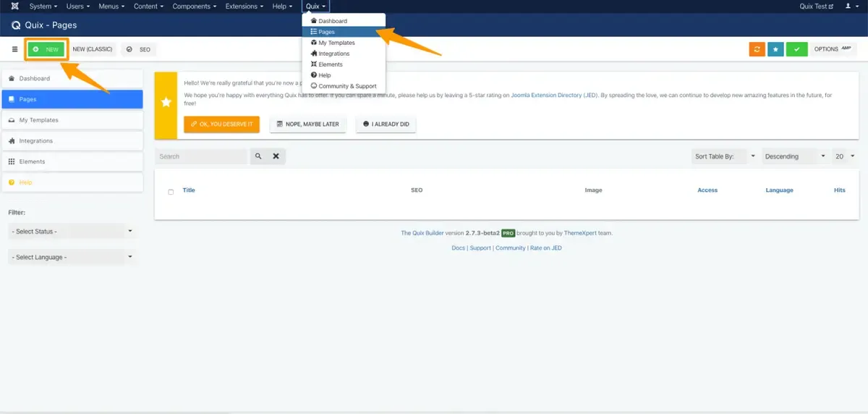Click the orange refresh icon button

click(x=757, y=49)
